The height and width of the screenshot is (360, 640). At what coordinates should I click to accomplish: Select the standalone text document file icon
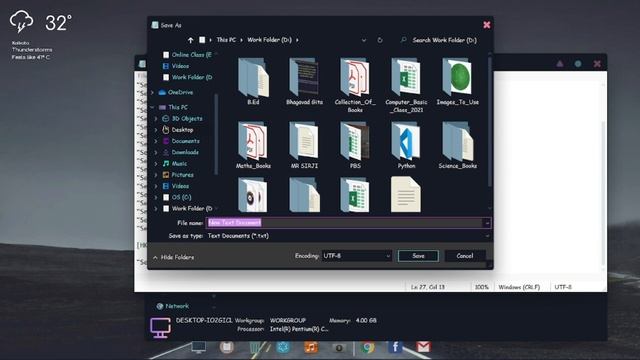(x=405, y=195)
